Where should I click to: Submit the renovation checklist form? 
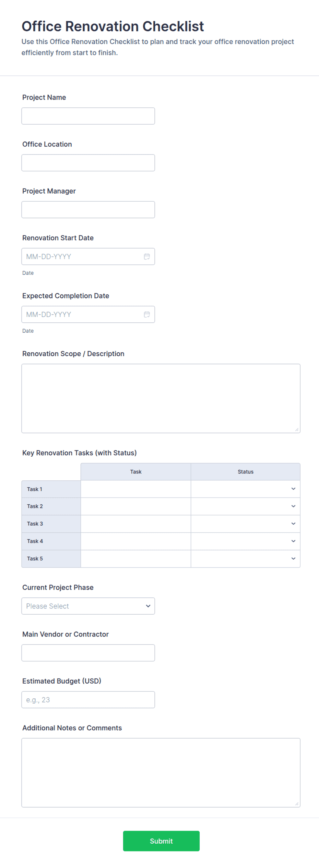pyautogui.click(x=161, y=841)
